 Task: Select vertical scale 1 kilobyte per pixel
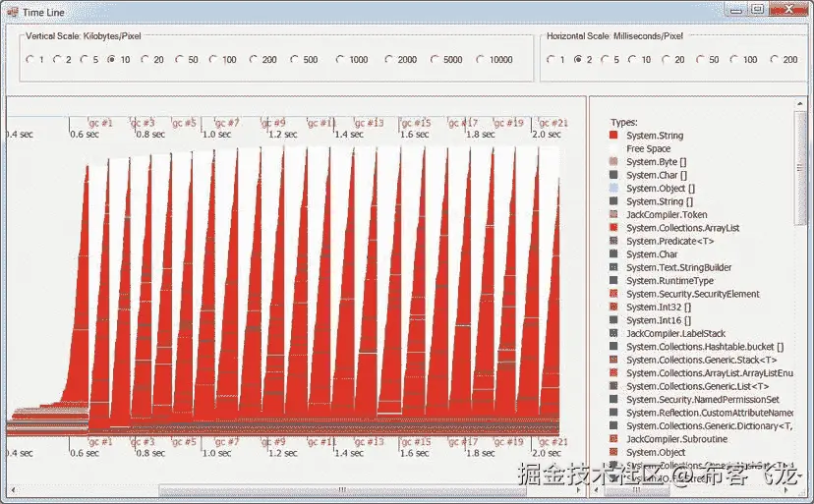point(29,59)
